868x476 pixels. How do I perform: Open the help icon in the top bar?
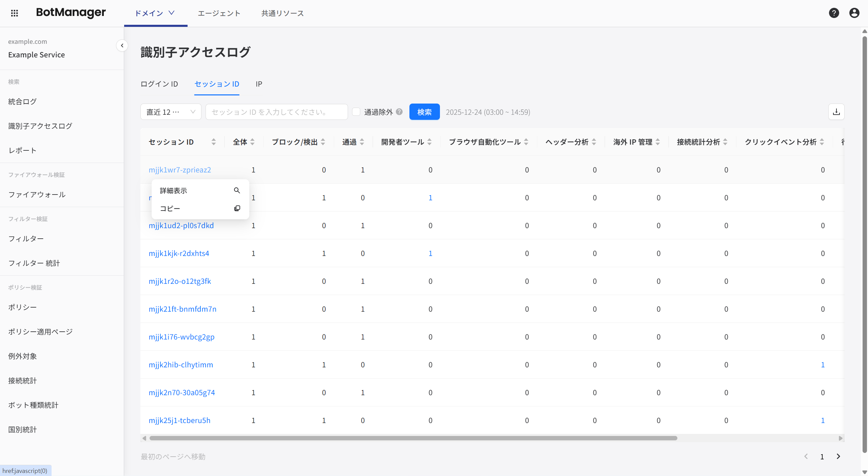coord(834,13)
